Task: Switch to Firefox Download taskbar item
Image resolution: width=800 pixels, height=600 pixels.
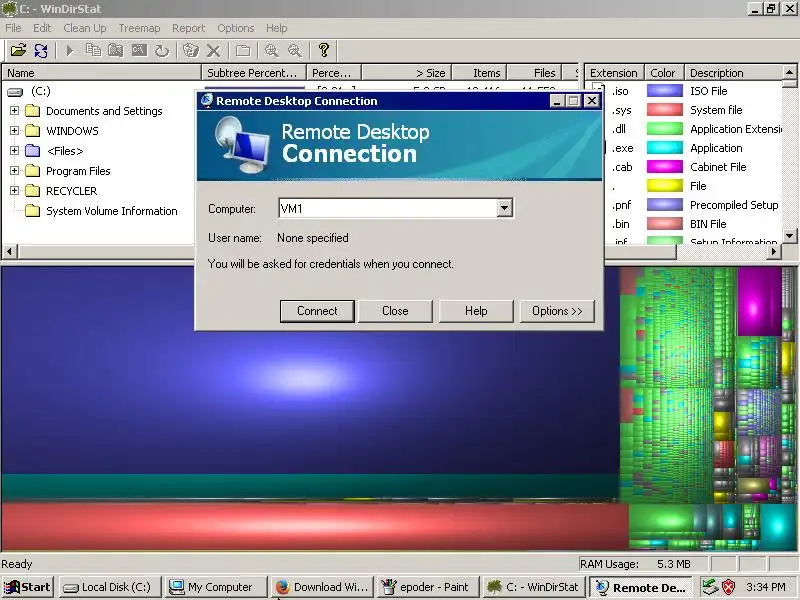Action: click(322, 587)
